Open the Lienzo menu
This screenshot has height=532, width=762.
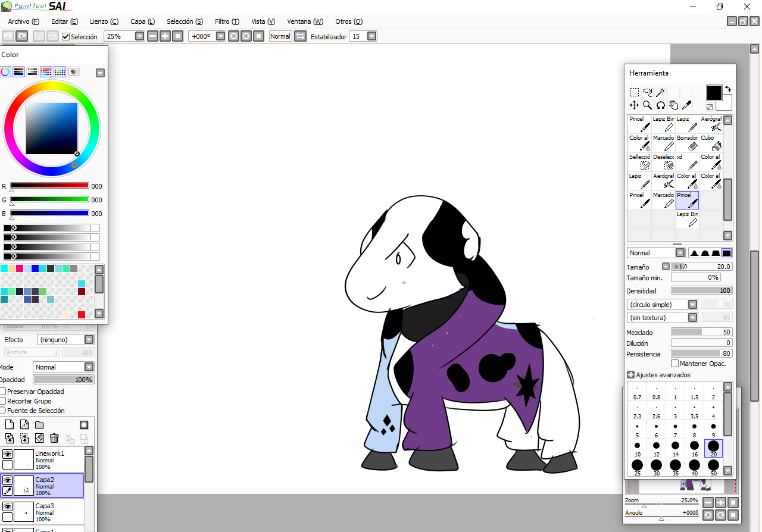104,21
